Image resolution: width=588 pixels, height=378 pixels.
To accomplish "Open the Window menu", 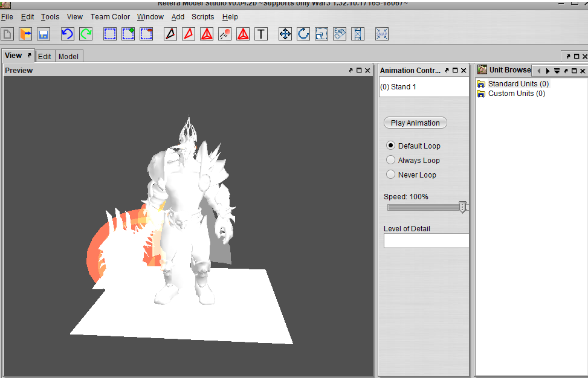I will click(x=150, y=17).
